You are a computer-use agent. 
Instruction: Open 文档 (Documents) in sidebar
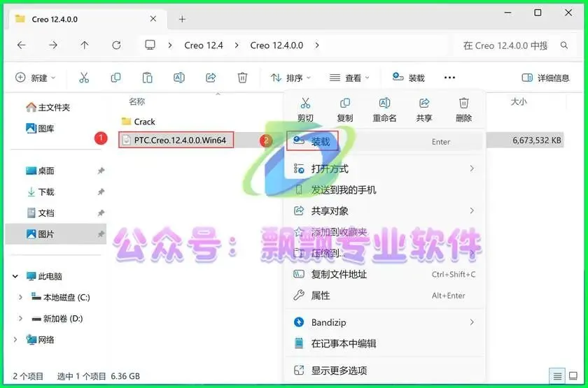(x=40, y=213)
